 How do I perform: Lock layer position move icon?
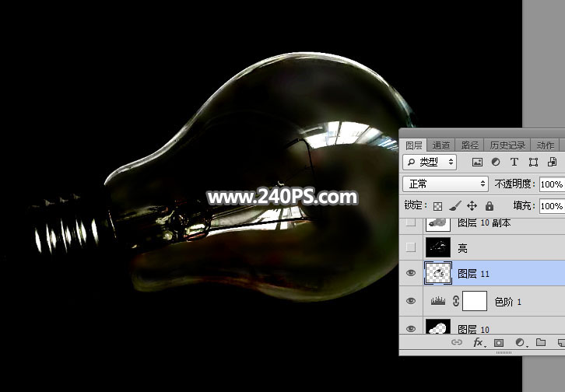click(472, 206)
